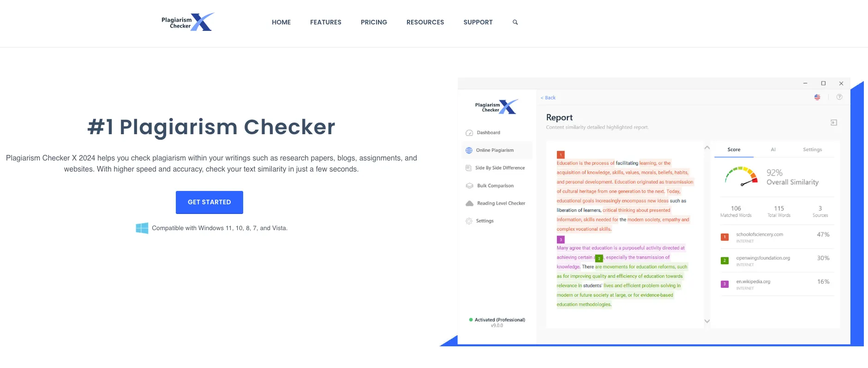Click the US flag language icon
Screen dimensions: 868x368
click(x=817, y=97)
